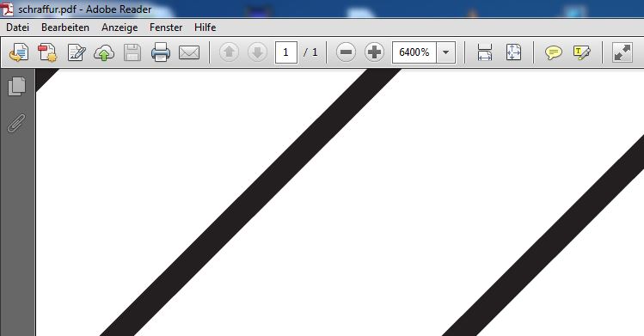Go to previous page arrow button
644x336 pixels.
(230, 52)
